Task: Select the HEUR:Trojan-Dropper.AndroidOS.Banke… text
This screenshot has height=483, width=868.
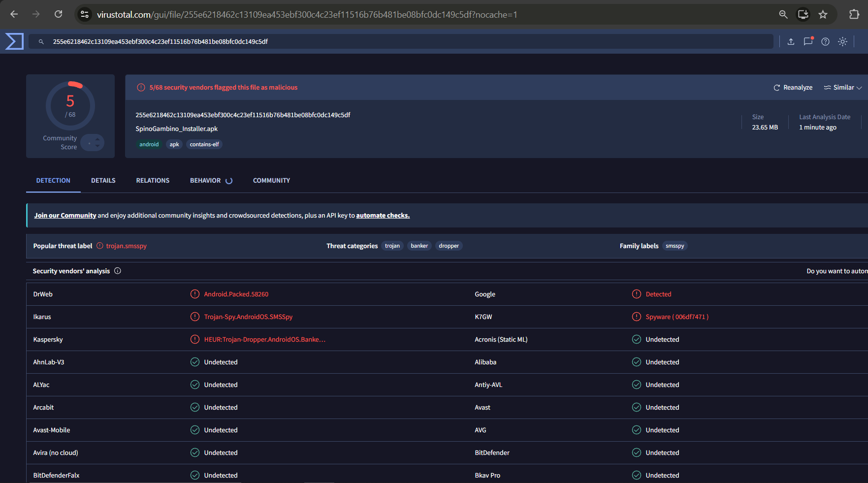Action: (265, 340)
